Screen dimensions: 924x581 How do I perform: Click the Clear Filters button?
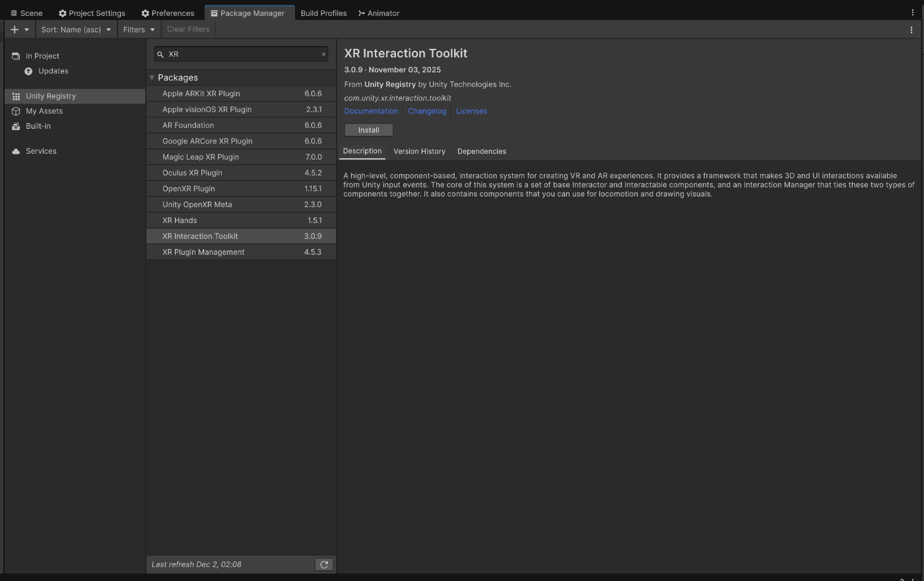[x=188, y=29]
